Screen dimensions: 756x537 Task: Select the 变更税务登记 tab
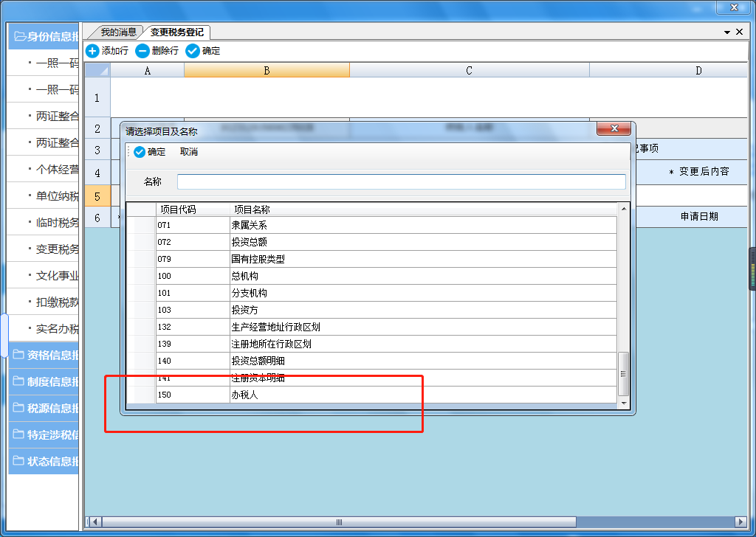pos(177,32)
